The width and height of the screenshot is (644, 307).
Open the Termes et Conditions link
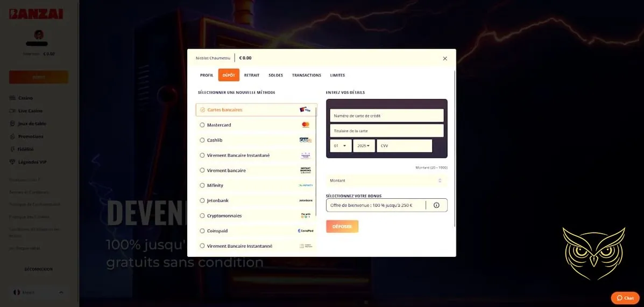[29, 192]
